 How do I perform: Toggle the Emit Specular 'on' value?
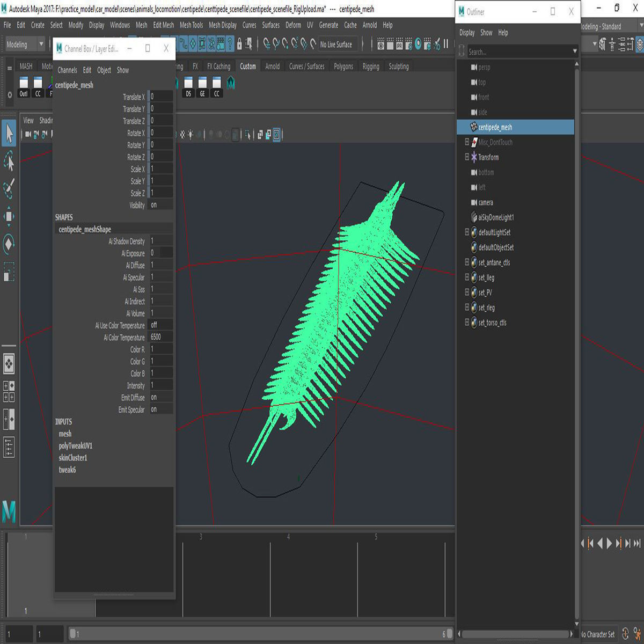pos(160,409)
